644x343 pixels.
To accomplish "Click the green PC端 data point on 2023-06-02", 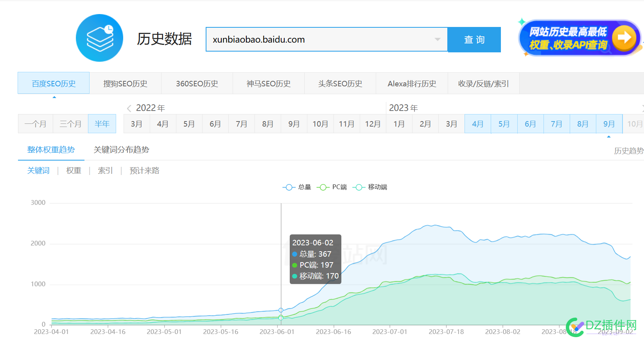I will [281, 316].
